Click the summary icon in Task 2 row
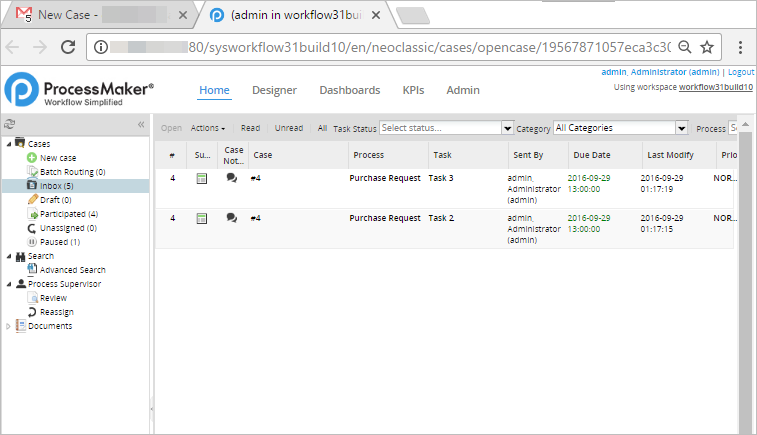 pyautogui.click(x=202, y=218)
